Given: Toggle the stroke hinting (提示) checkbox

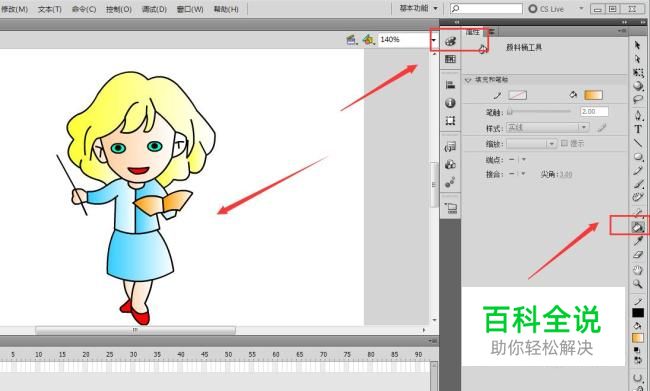Looking at the screenshot, I should [x=564, y=143].
